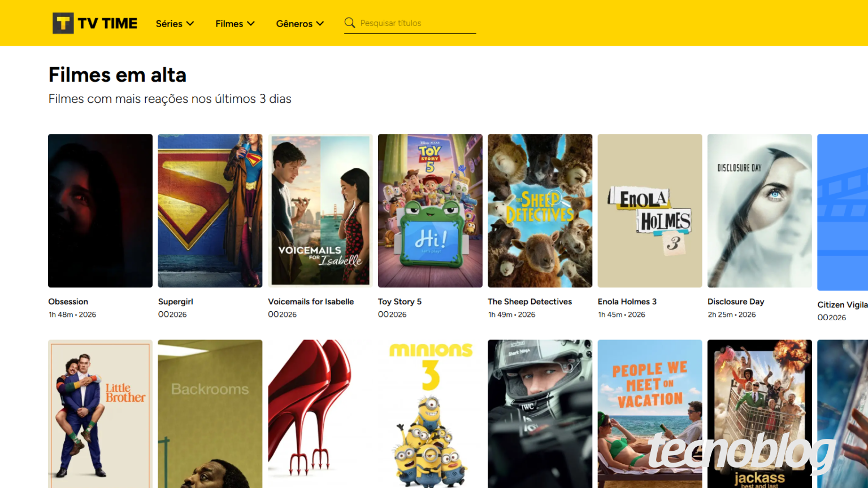Click the Disclosure Day title link
The width and height of the screenshot is (868, 488).
click(736, 302)
